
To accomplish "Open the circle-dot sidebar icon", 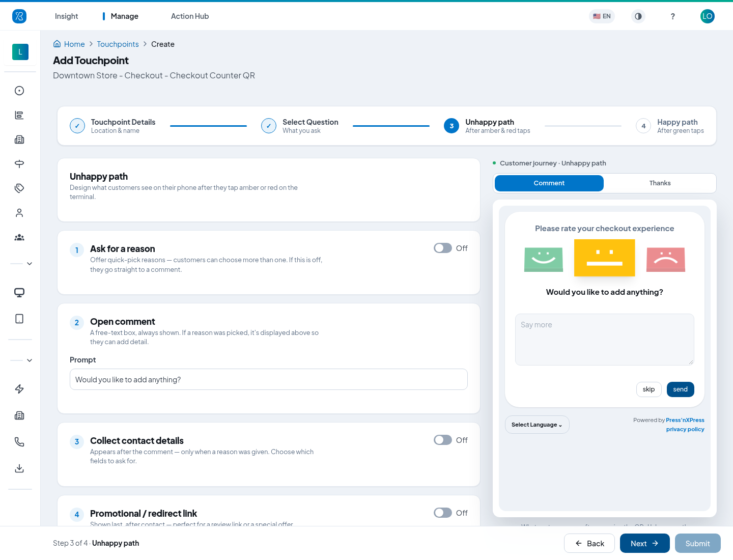I will click(x=19, y=91).
